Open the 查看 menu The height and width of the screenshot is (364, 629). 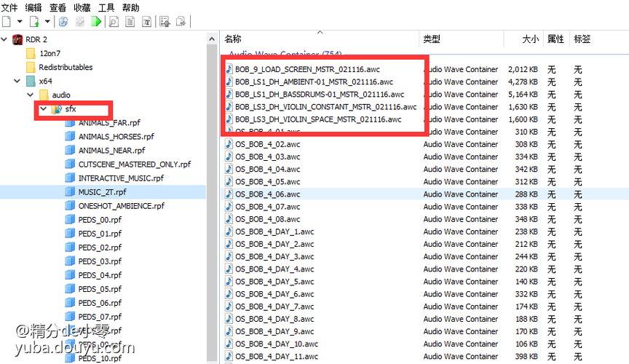58,7
